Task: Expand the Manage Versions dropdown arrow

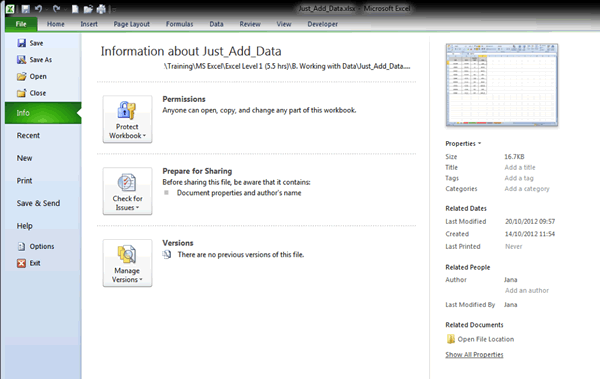Action: [x=141, y=280]
